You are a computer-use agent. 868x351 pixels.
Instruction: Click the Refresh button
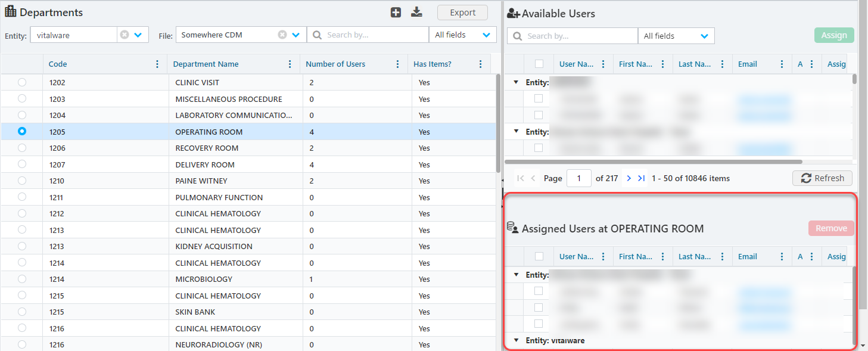click(822, 178)
